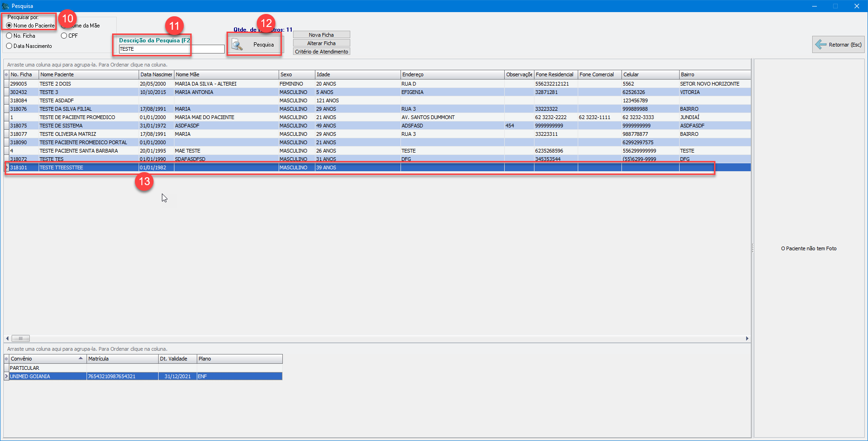Click the grid selector icon beside No. Ficha header
The image size is (868, 441).
(x=6, y=74)
